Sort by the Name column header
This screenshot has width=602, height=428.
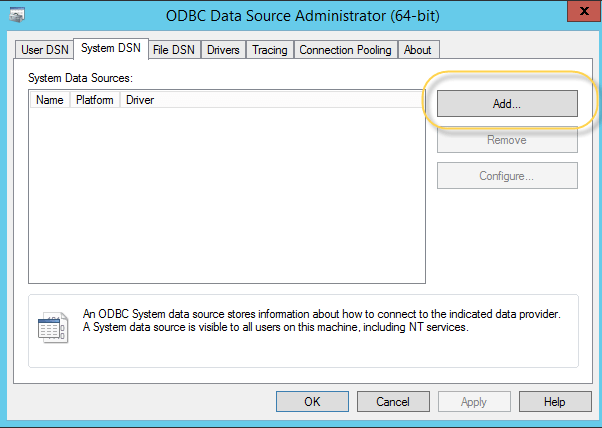pyautogui.click(x=49, y=100)
